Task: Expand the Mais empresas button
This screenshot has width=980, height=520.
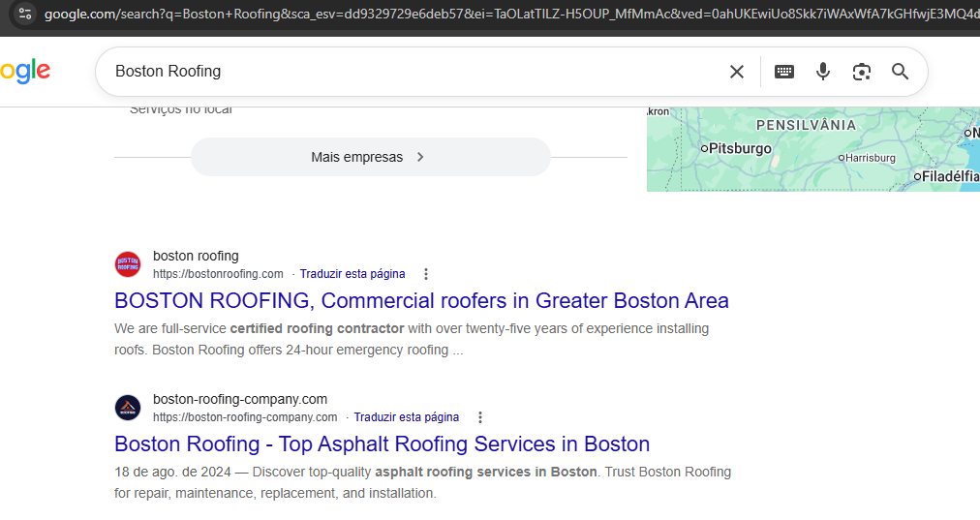Action: (x=371, y=157)
